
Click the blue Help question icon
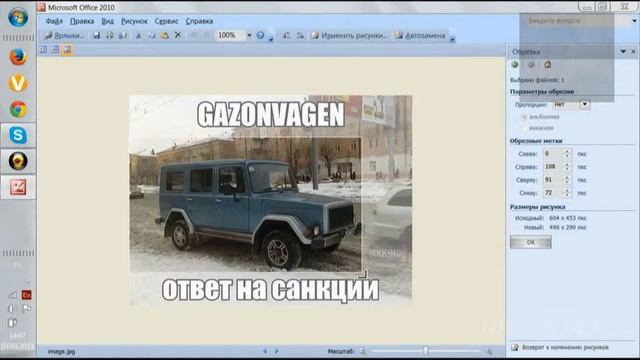click(260, 36)
